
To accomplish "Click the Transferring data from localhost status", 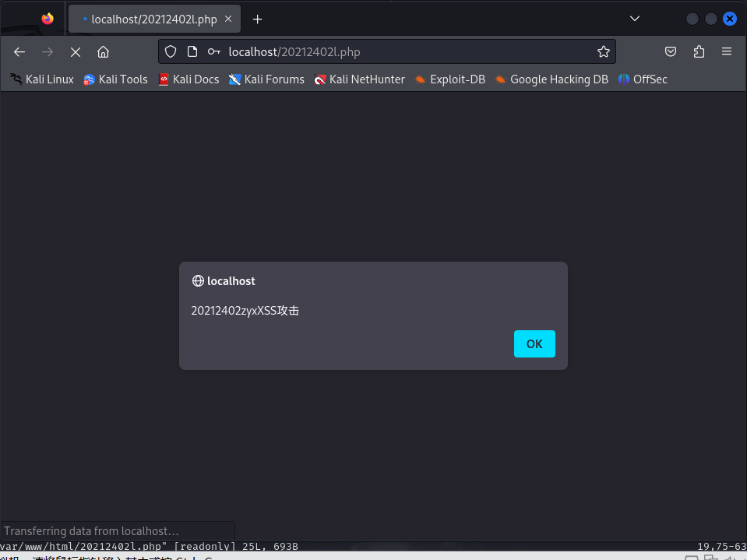I will point(91,531).
